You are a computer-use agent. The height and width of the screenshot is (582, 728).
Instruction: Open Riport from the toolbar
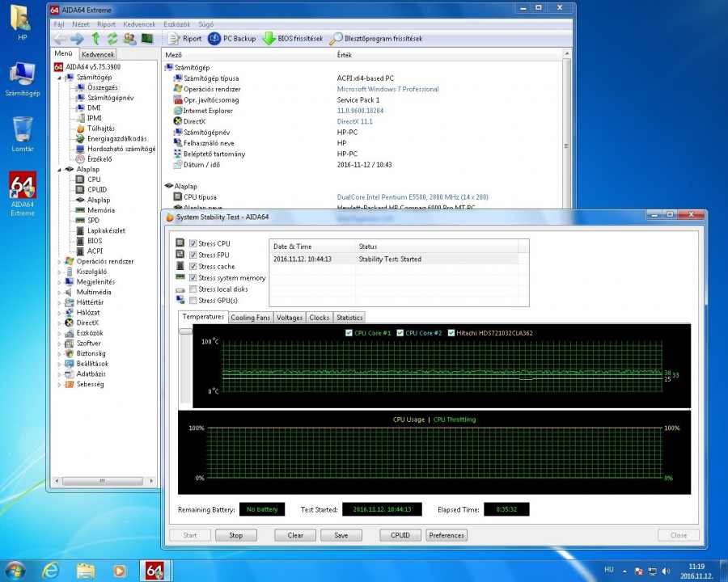coord(185,39)
